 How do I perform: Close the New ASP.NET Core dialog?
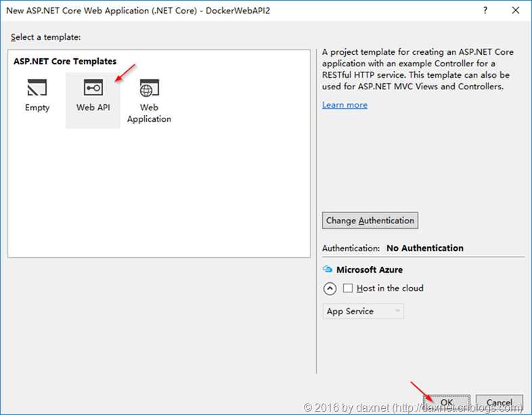(x=516, y=11)
